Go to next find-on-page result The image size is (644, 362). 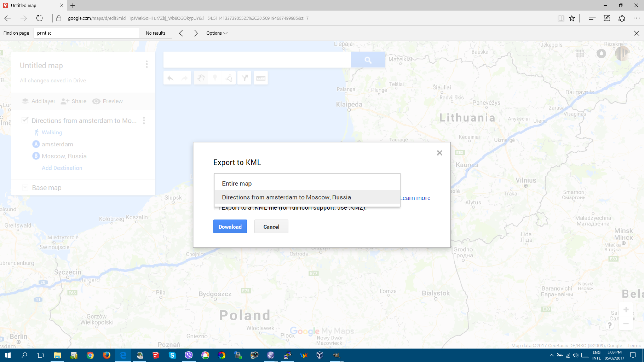coord(196,33)
